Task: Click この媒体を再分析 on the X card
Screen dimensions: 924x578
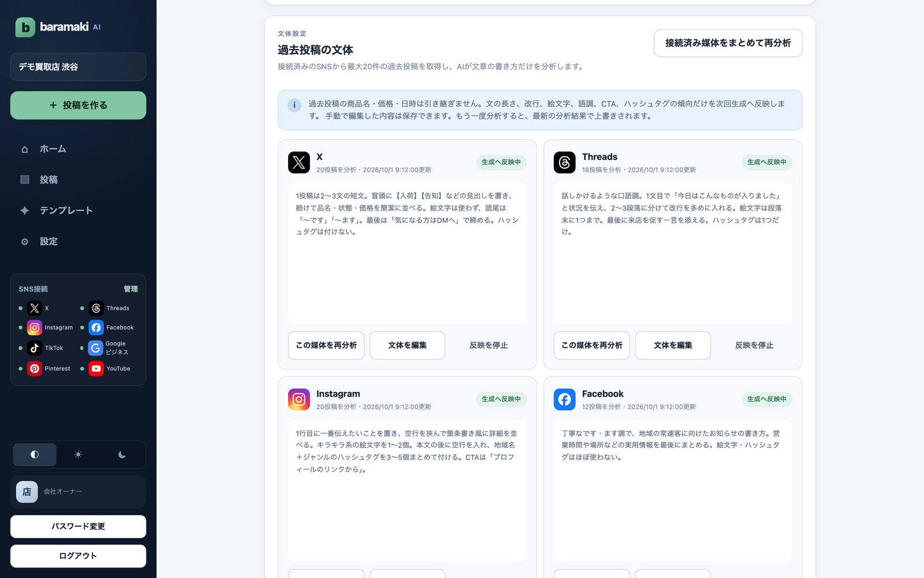Action: pyautogui.click(x=326, y=346)
